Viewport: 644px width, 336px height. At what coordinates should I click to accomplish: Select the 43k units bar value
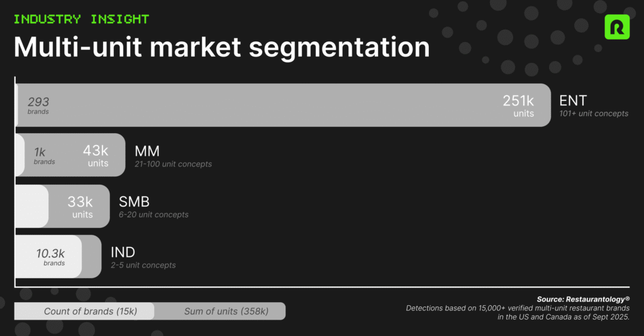(x=96, y=155)
